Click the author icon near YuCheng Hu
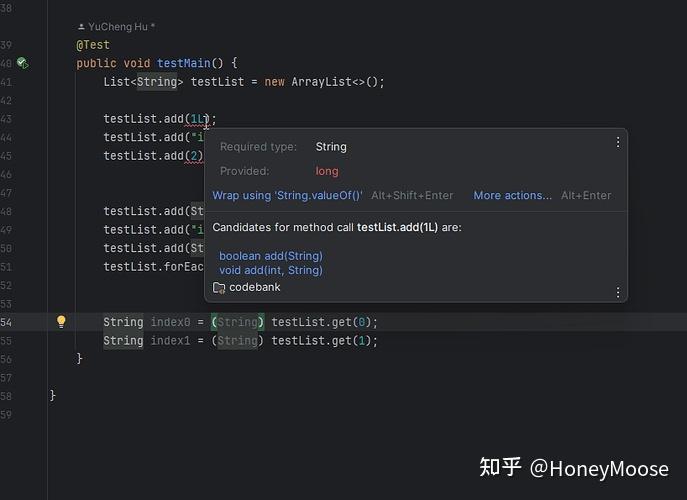The image size is (687, 500). pos(81,27)
